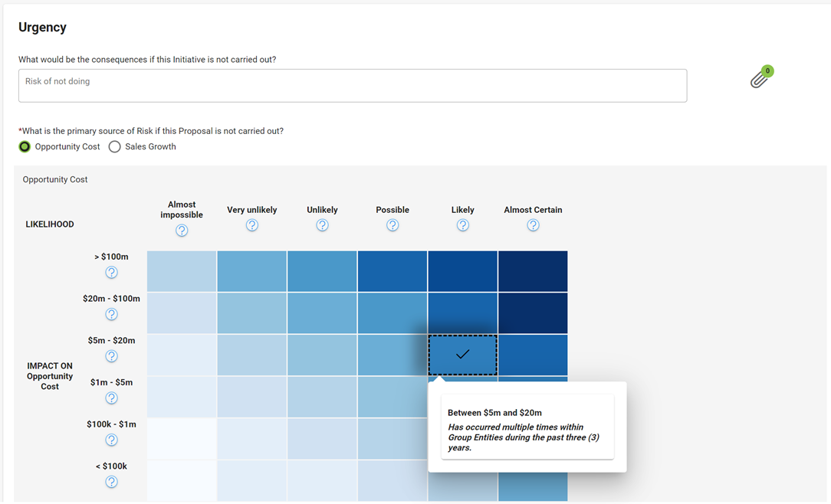
Task: Open help for the $1m - $5m row
Action: coord(111,398)
